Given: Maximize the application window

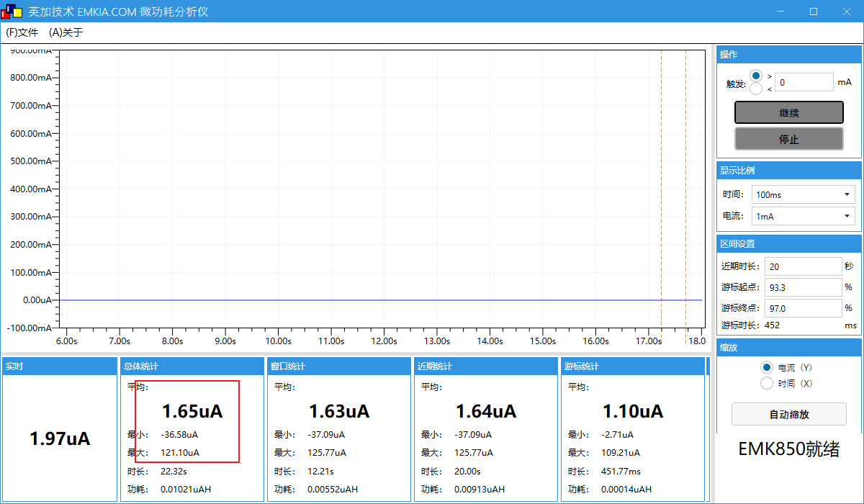Looking at the screenshot, I should pyautogui.click(x=814, y=12).
